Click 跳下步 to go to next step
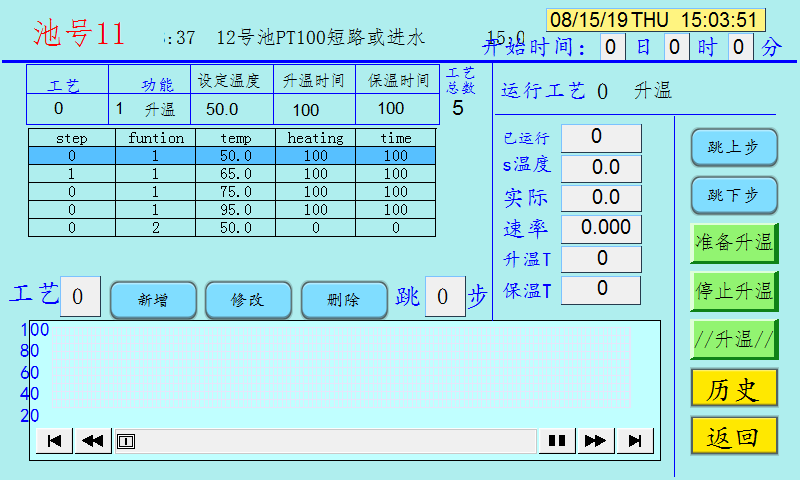The image size is (800, 480). [x=733, y=195]
